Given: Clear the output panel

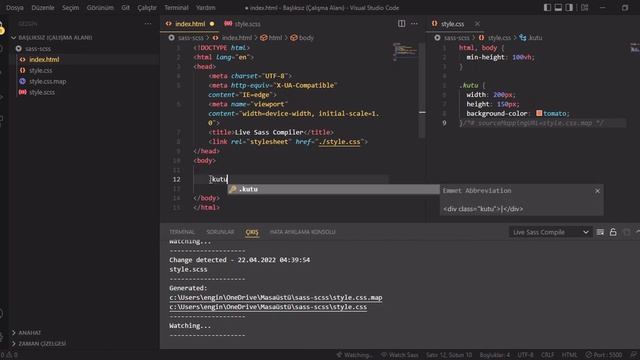Looking at the screenshot, I should (x=600, y=232).
